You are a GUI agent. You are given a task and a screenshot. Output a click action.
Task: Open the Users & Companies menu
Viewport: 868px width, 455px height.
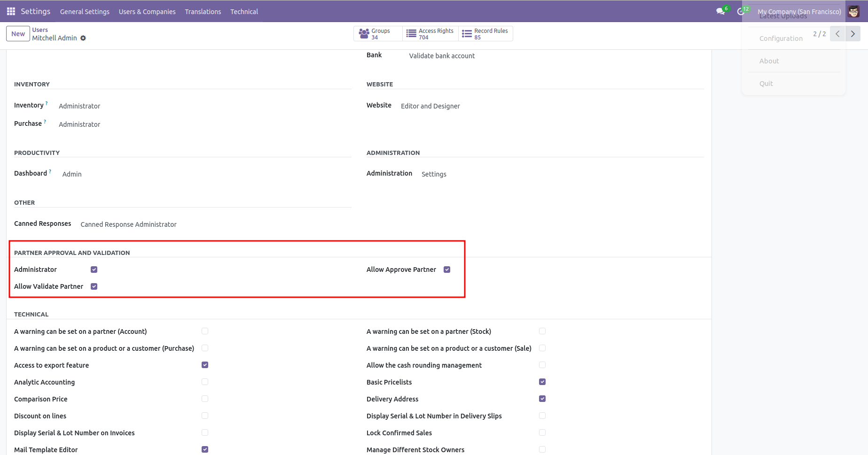(x=147, y=12)
